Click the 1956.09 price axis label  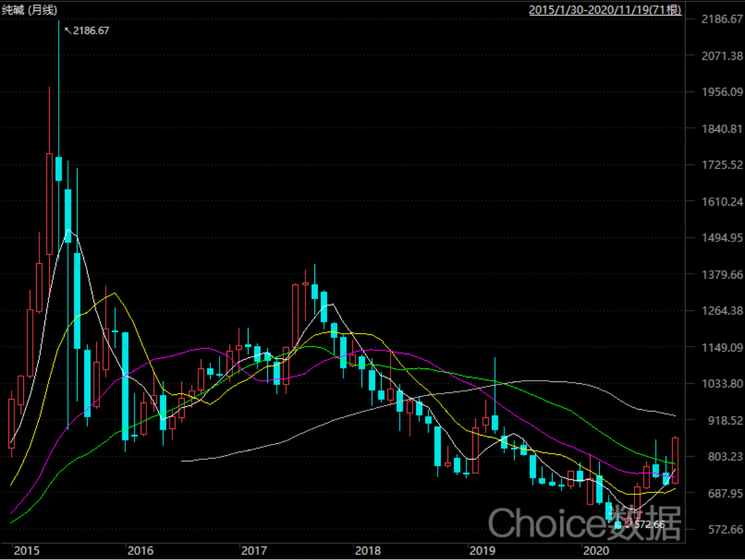click(x=722, y=92)
